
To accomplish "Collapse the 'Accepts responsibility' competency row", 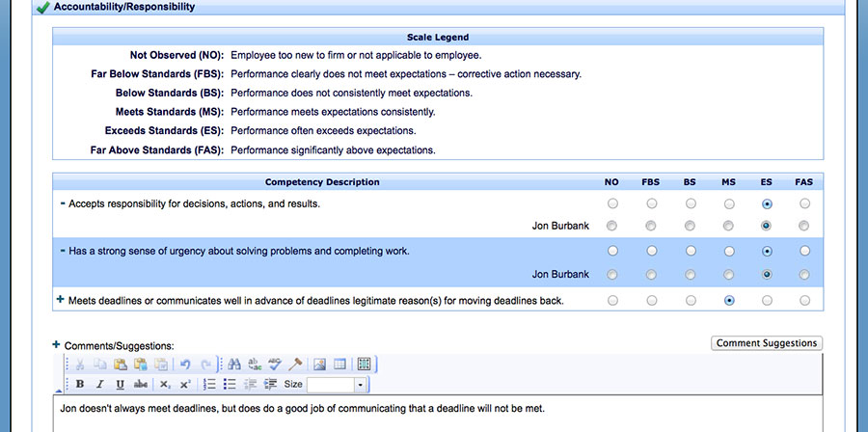I will [x=62, y=203].
